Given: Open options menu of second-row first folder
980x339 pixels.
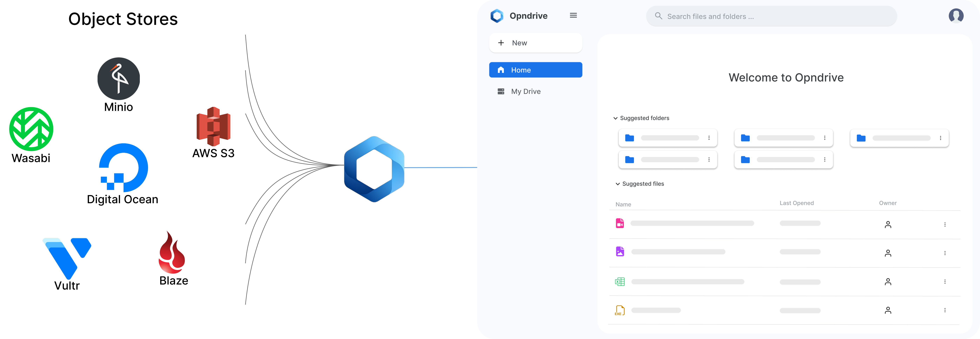Looking at the screenshot, I should [x=709, y=160].
